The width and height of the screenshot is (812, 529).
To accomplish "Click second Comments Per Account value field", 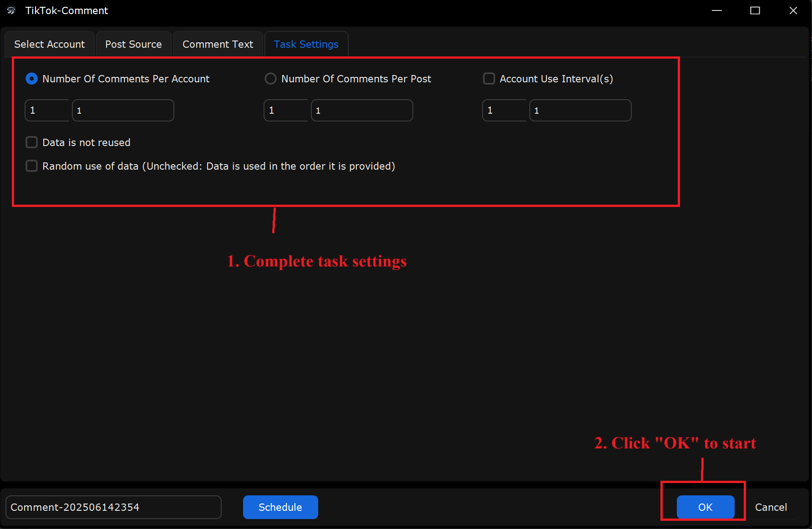I will [123, 111].
